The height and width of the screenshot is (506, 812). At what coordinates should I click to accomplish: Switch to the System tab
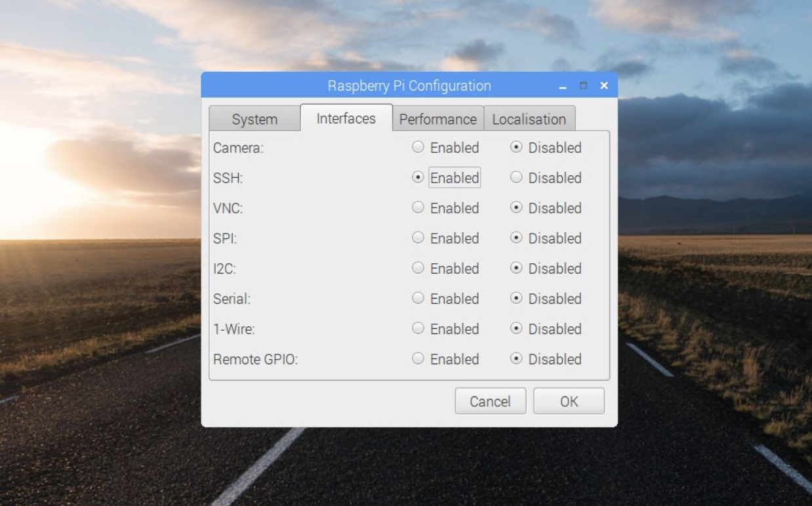[254, 119]
